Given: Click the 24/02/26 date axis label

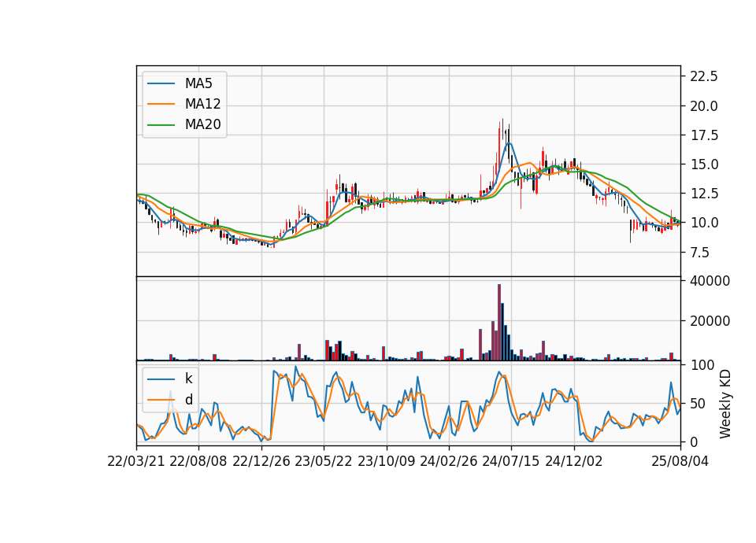Looking at the screenshot, I should coord(449,461).
